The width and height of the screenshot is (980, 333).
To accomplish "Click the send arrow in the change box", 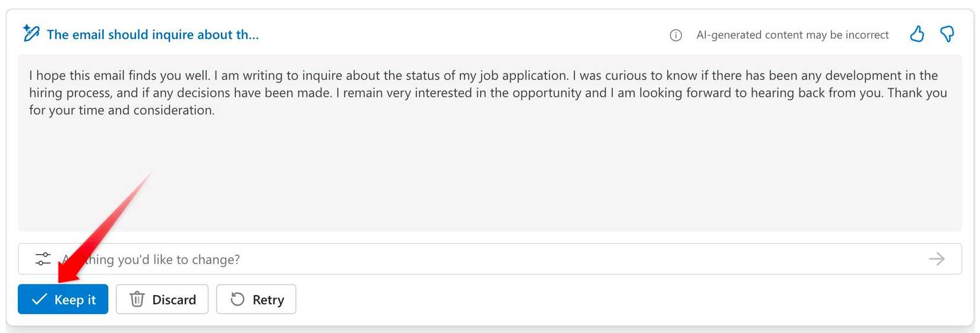I will [937, 259].
